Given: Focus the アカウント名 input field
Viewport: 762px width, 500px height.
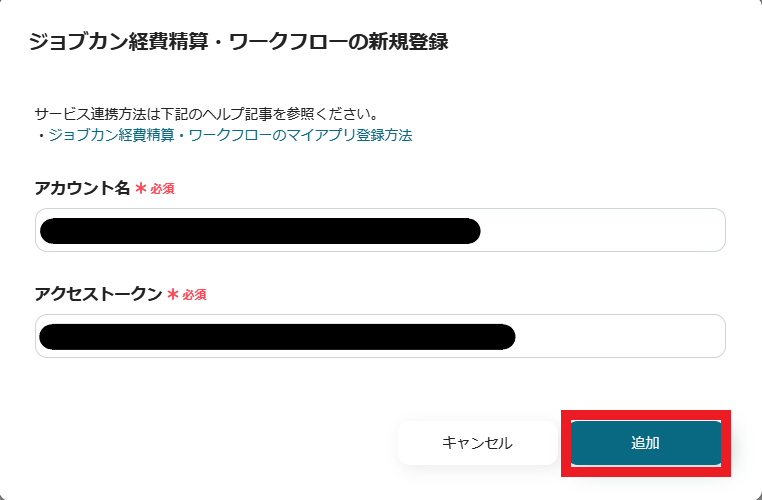Looking at the screenshot, I should pos(600,230).
